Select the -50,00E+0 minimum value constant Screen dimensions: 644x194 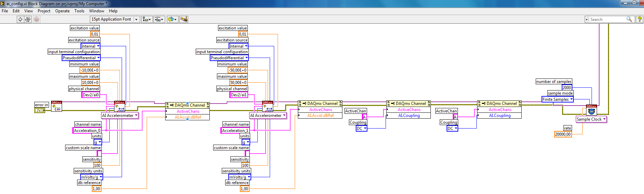[238, 70]
